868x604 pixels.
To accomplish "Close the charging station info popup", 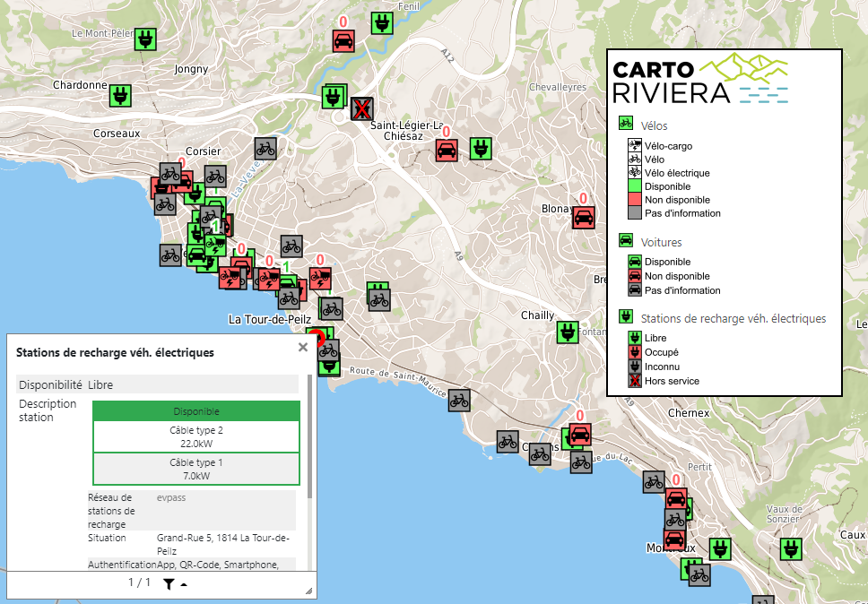I will pyautogui.click(x=303, y=347).
